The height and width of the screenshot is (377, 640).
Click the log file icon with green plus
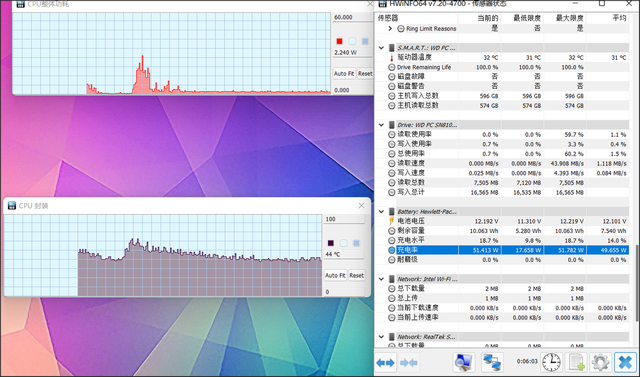(x=577, y=362)
